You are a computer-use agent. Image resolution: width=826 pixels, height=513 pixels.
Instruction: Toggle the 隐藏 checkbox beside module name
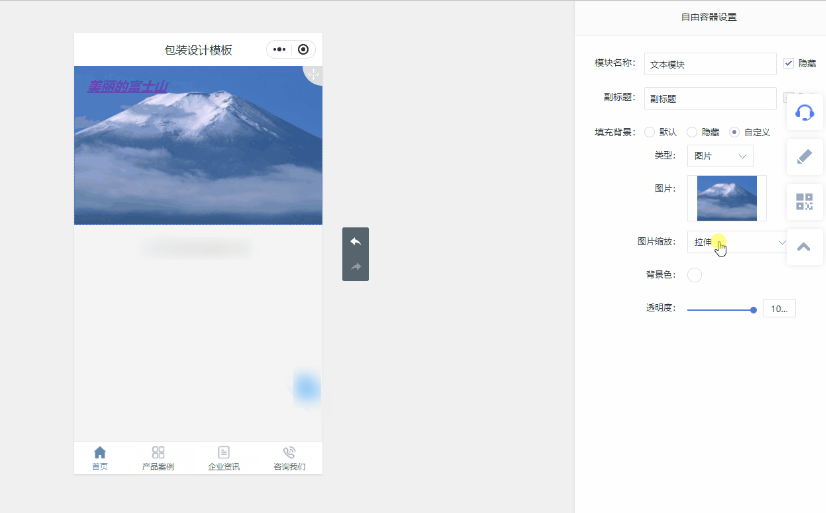pos(788,63)
